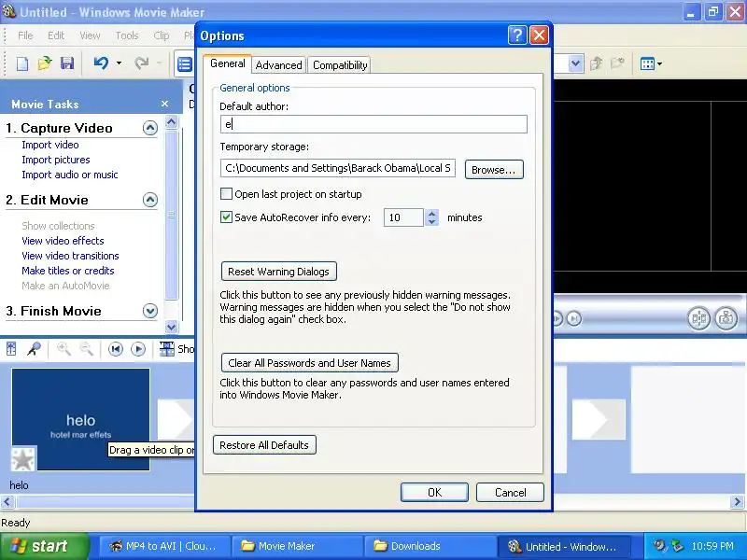The width and height of the screenshot is (747, 560).
Task: Confirm the Options dialog with OK
Action: pyautogui.click(x=434, y=493)
